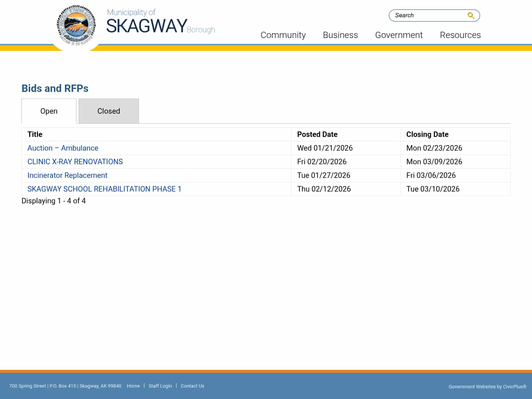Open the Resources menu
Image resolution: width=532 pixels, height=399 pixels.
460,35
